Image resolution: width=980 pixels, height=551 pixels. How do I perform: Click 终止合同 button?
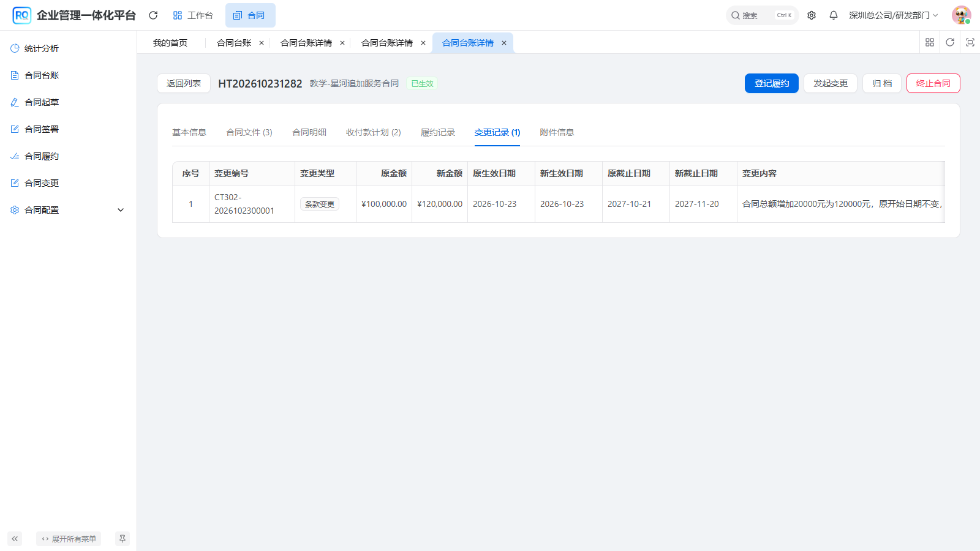pyautogui.click(x=933, y=83)
